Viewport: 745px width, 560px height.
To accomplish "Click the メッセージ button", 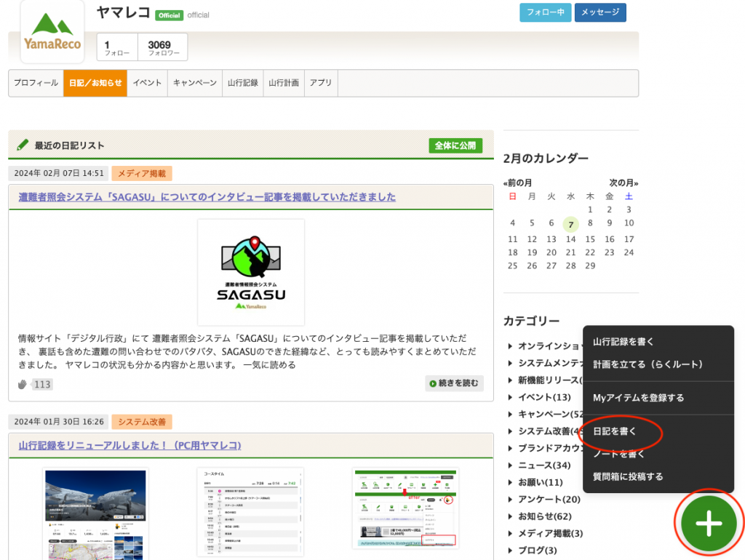I will tap(600, 12).
